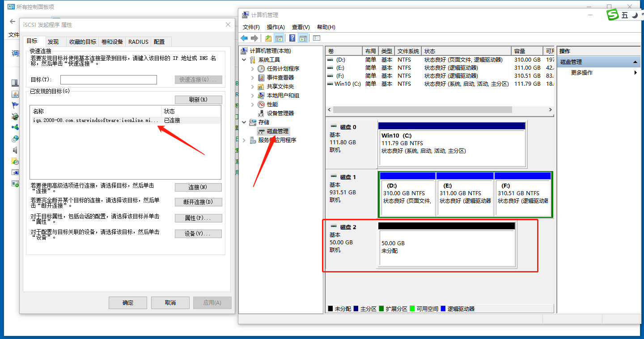The image size is (644, 339).
Task: Select the Win10 (C:) row in volume list
Action: coord(441,84)
